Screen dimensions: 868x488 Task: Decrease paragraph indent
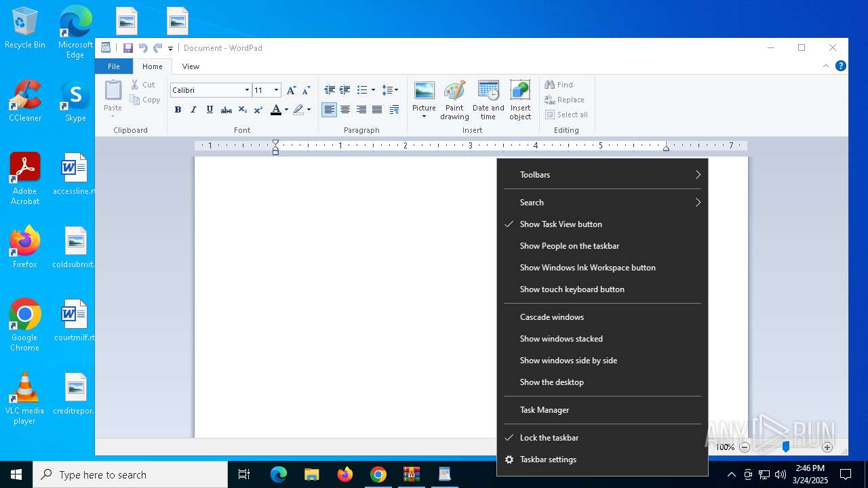pos(330,90)
